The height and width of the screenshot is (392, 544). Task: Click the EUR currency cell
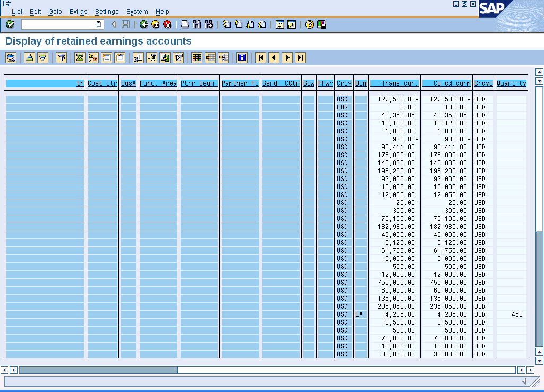(343, 107)
